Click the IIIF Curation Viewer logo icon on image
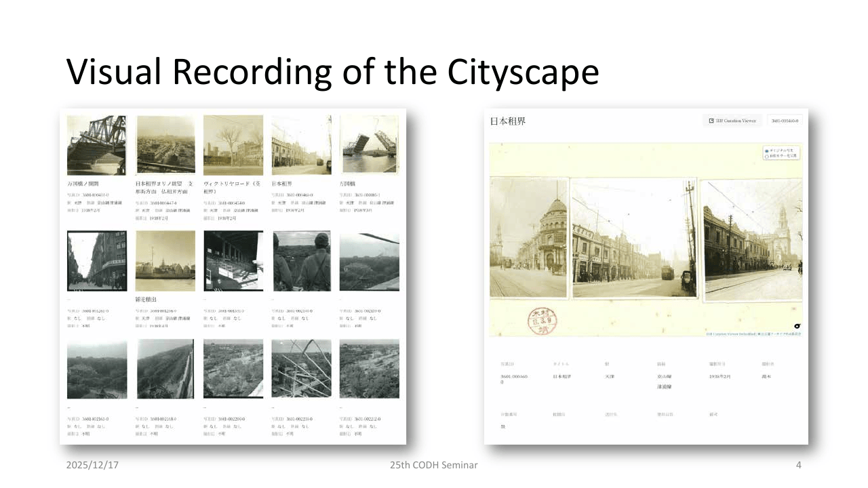 pyautogui.click(x=797, y=327)
